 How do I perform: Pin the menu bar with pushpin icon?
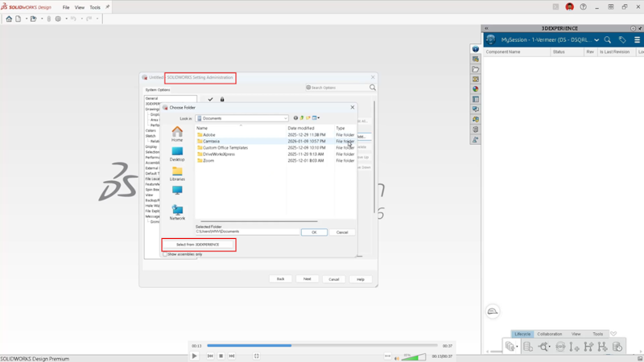[108, 7]
